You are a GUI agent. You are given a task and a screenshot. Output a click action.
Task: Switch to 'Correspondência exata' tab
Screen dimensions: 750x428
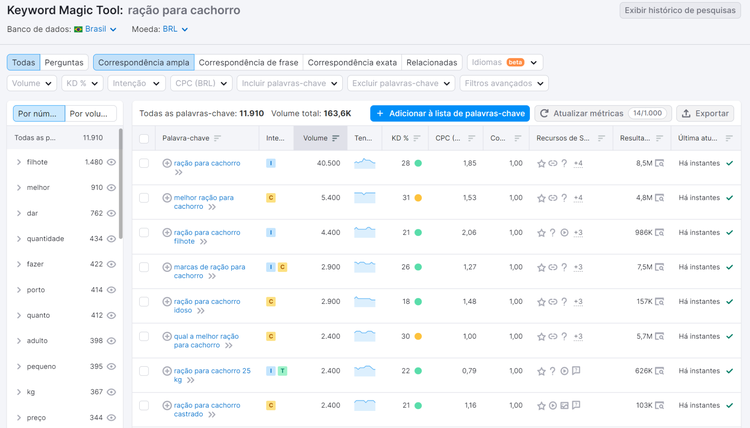pyautogui.click(x=352, y=63)
